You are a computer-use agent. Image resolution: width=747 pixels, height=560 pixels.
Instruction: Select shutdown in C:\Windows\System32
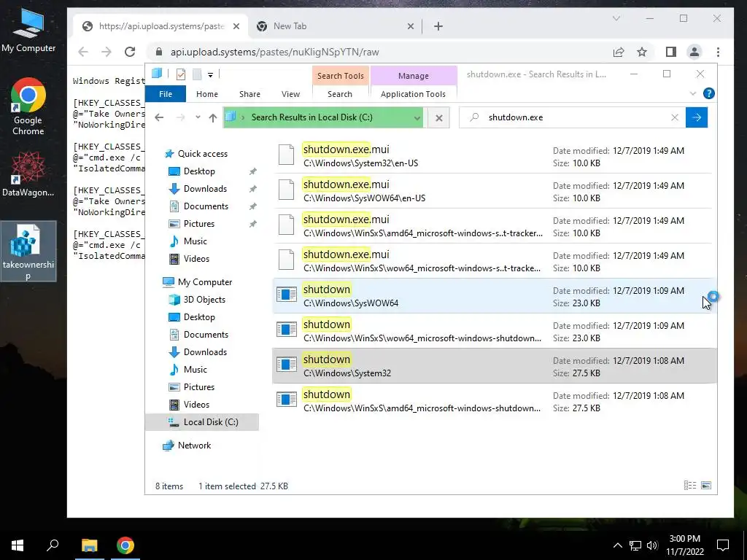494,366
